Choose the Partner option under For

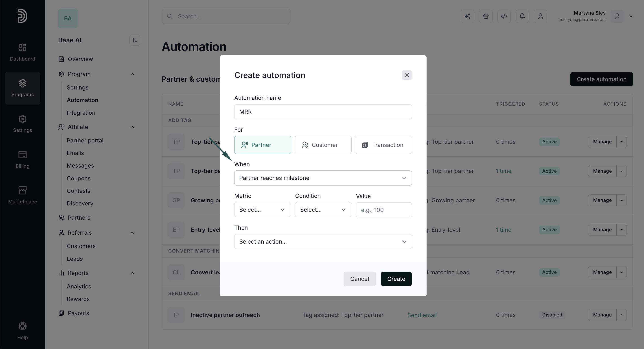coord(263,145)
